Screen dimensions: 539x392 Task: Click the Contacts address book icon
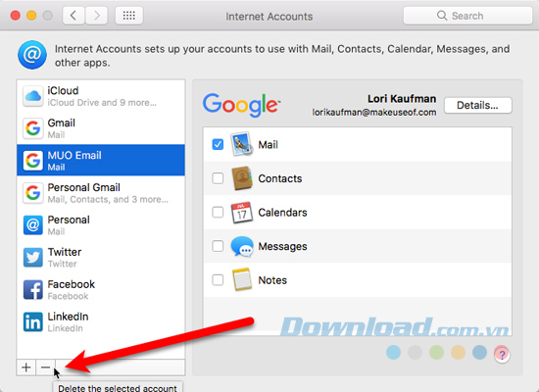point(242,178)
